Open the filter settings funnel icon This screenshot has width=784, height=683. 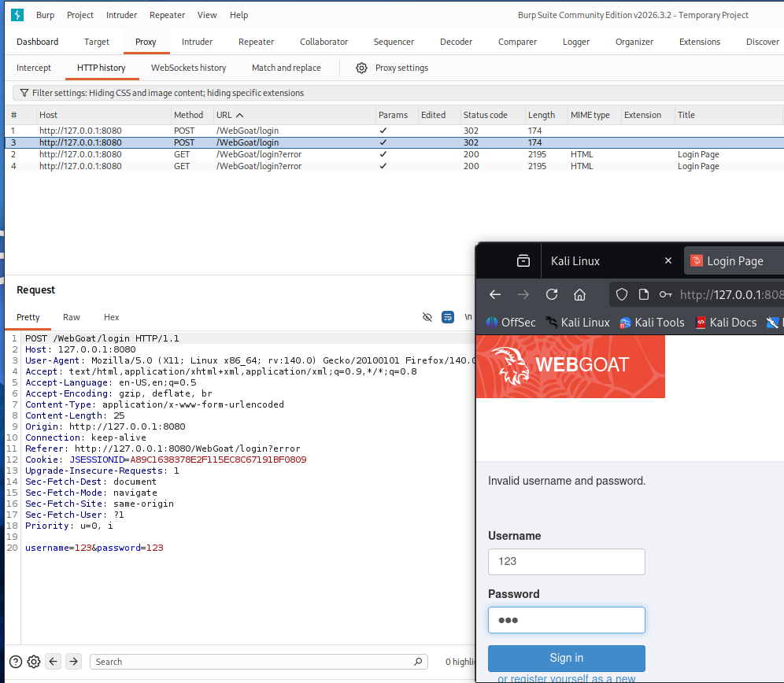pos(24,93)
